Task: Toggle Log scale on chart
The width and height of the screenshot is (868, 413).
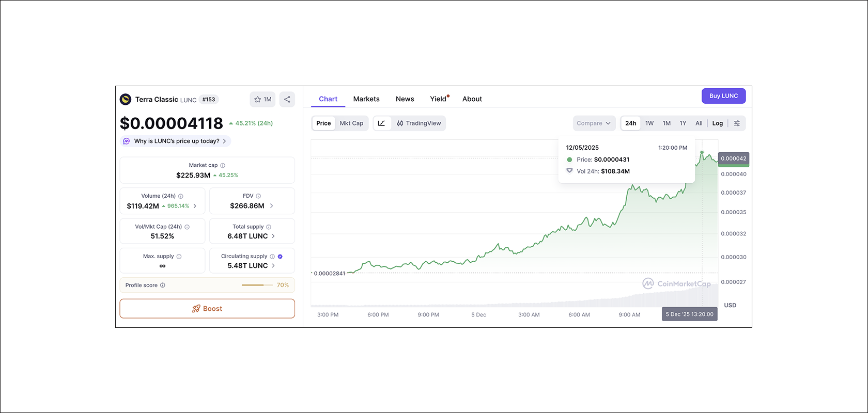Action: (x=718, y=123)
